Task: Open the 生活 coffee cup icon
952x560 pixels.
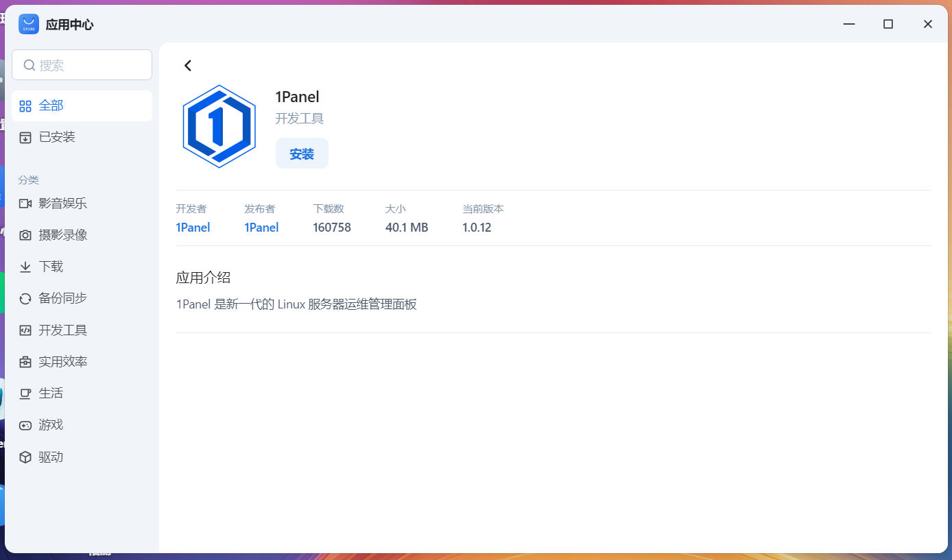Action: 25,393
